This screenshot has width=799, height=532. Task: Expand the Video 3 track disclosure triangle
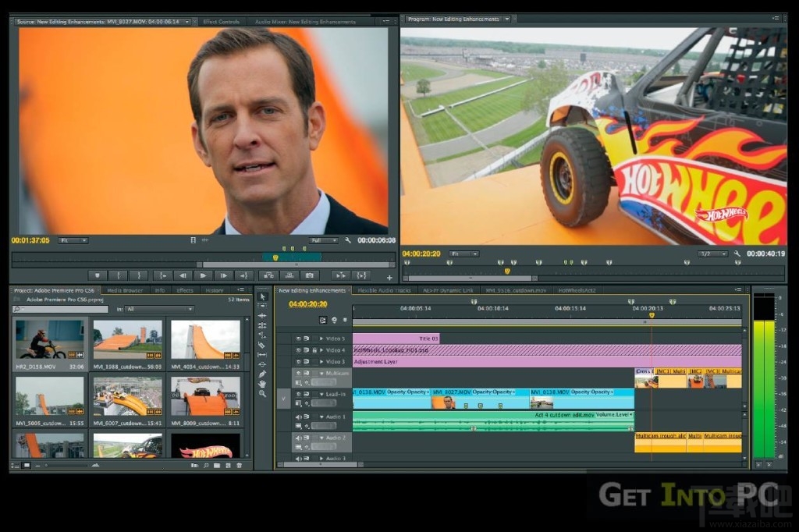(x=321, y=360)
